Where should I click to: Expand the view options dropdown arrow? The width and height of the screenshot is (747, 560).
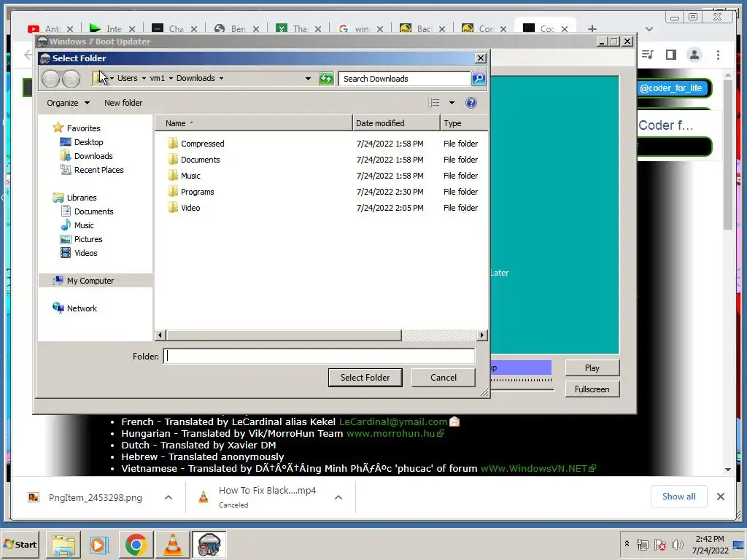[x=452, y=103]
